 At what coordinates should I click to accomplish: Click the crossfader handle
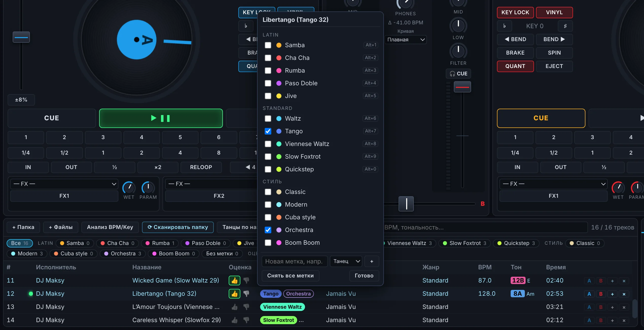click(x=406, y=204)
